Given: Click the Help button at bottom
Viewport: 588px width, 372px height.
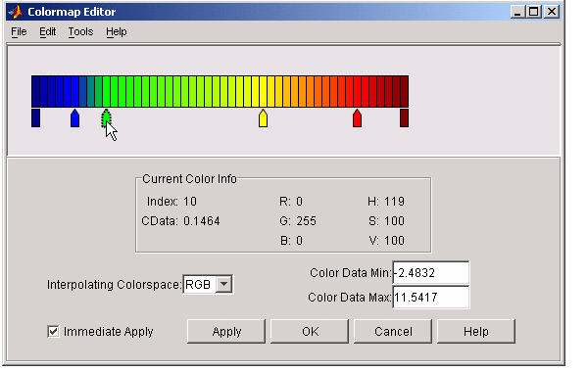Looking at the screenshot, I should 476,332.
